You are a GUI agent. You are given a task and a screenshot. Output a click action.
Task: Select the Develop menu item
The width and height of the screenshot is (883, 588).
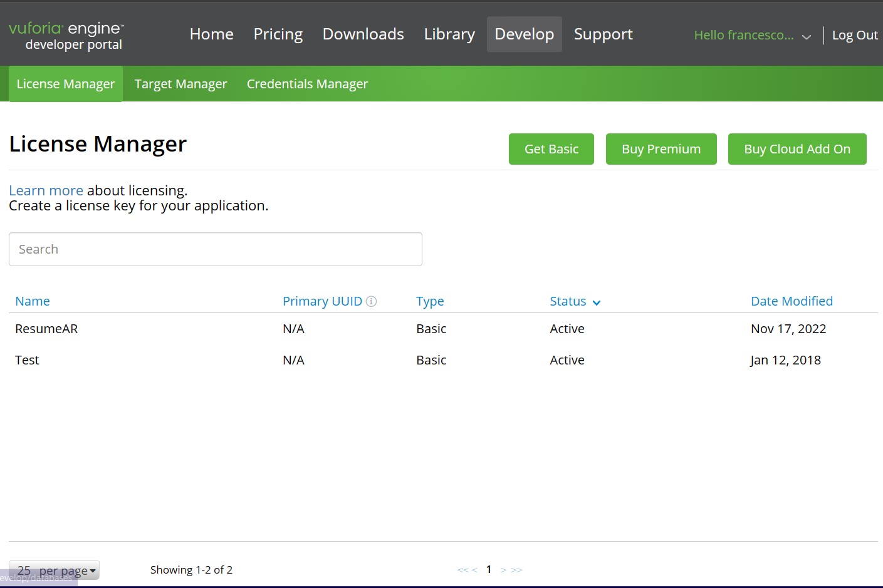pyautogui.click(x=525, y=34)
